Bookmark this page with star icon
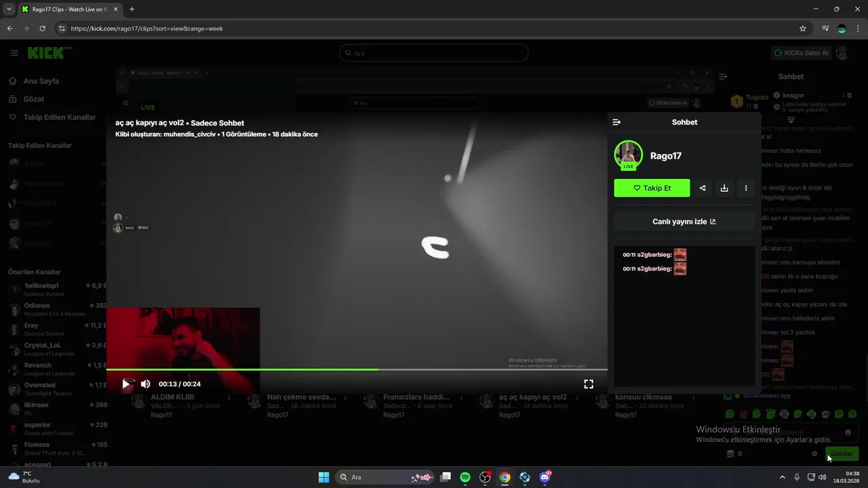Screen dimensions: 868x488 pyautogui.click(x=803, y=28)
